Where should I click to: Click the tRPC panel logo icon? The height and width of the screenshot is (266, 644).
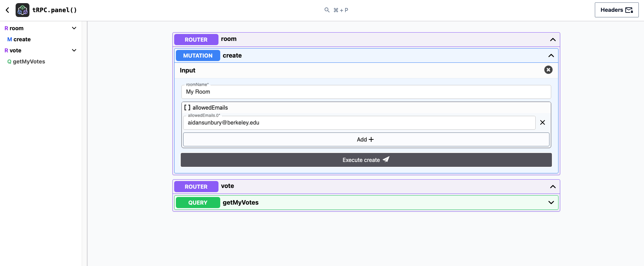pos(23,10)
